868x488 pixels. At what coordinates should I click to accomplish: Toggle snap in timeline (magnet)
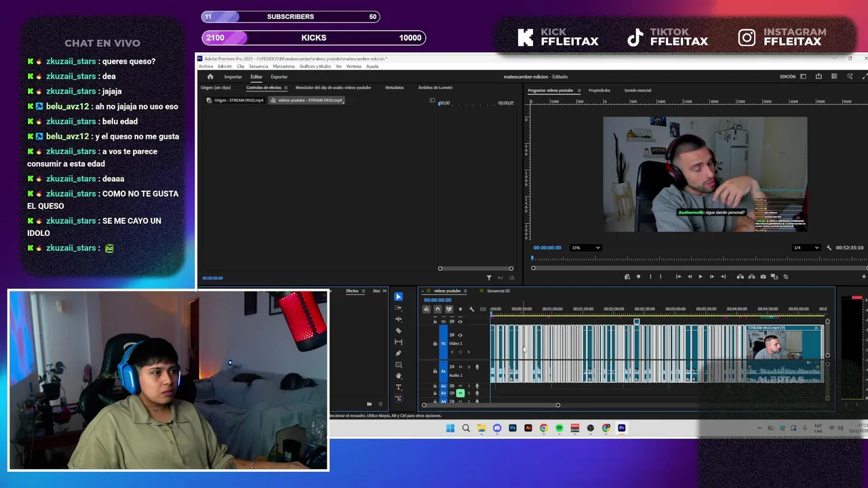(437, 309)
